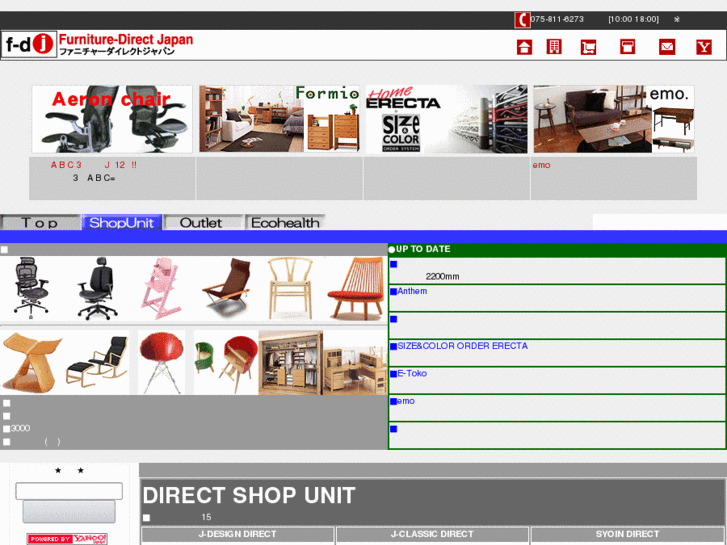Click the phone number 075-811-6273

point(557,19)
